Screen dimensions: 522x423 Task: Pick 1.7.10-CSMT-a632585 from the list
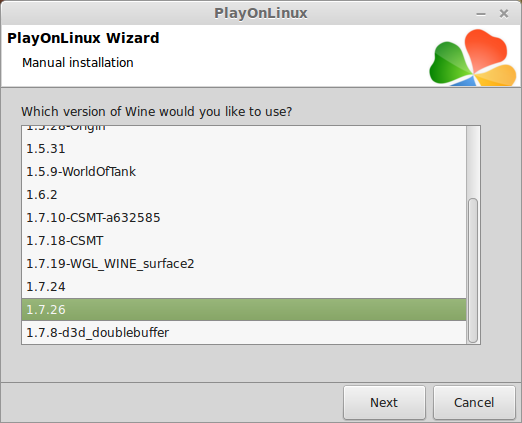[244, 218]
